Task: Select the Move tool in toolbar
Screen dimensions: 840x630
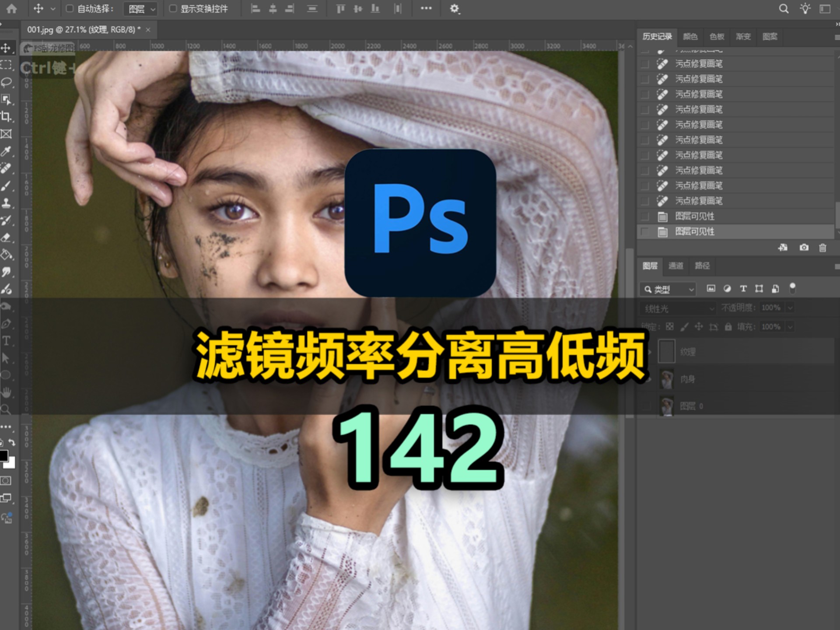Action: pyautogui.click(x=6, y=48)
